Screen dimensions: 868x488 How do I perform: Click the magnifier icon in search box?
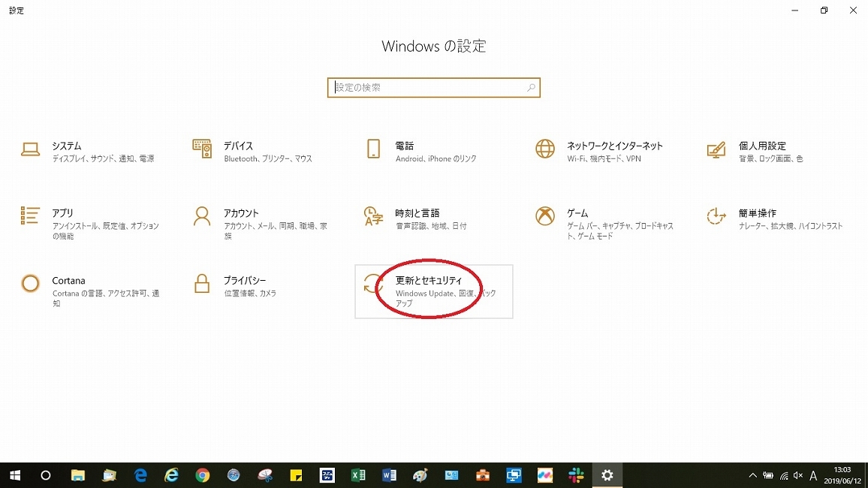[531, 87]
